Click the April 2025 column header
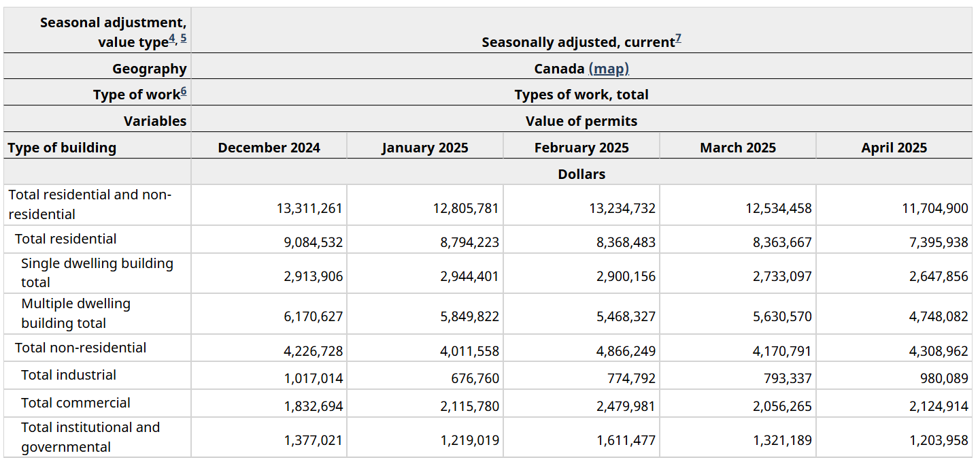This screenshot has height=464, width=980. click(894, 148)
